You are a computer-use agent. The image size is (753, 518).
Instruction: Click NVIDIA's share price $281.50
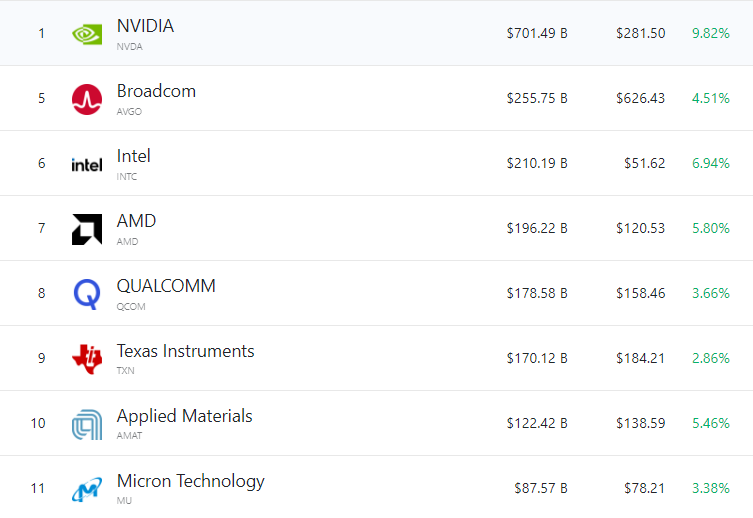point(640,33)
